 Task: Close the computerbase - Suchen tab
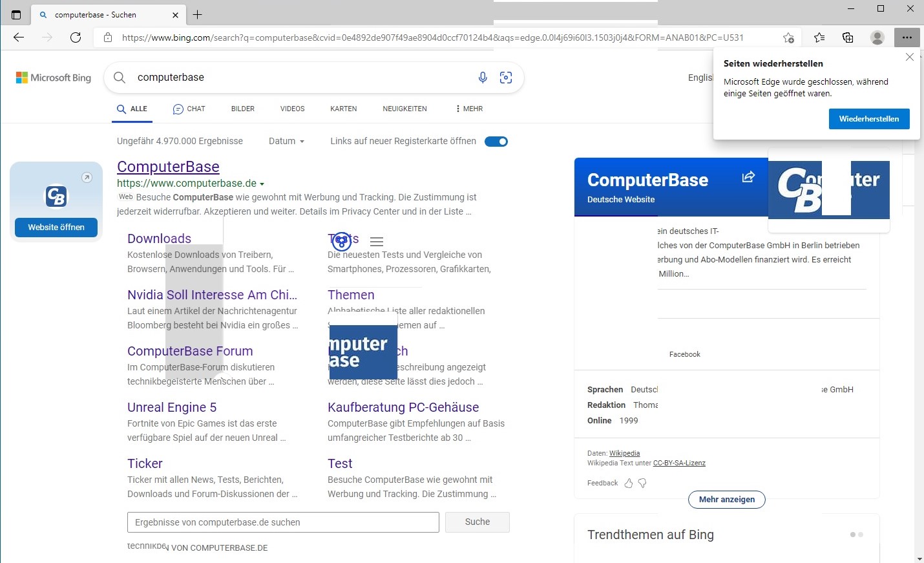pyautogui.click(x=176, y=14)
